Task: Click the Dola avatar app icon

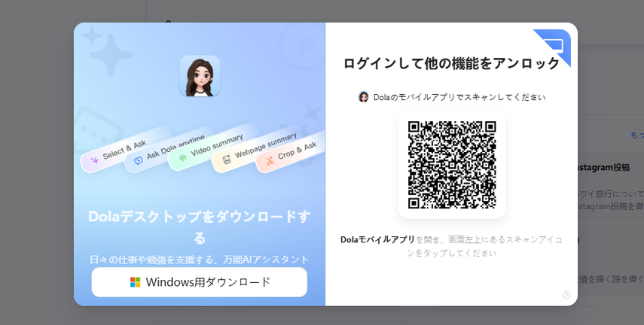Action: click(200, 76)
